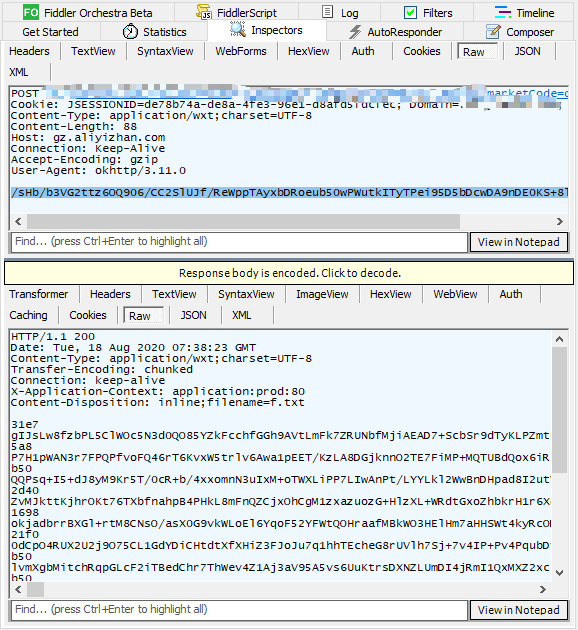Select response HexView inspector tab

[390, 294]
